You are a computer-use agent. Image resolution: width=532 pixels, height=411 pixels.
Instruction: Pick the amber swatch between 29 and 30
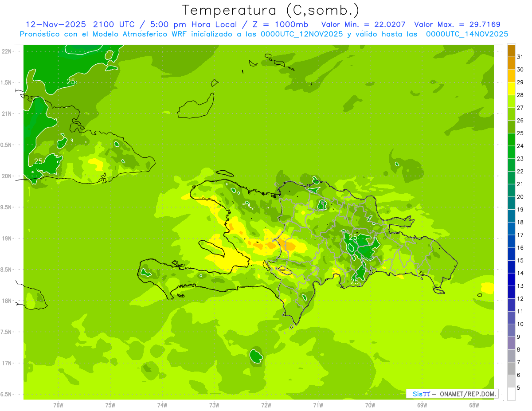coord(511,76)
